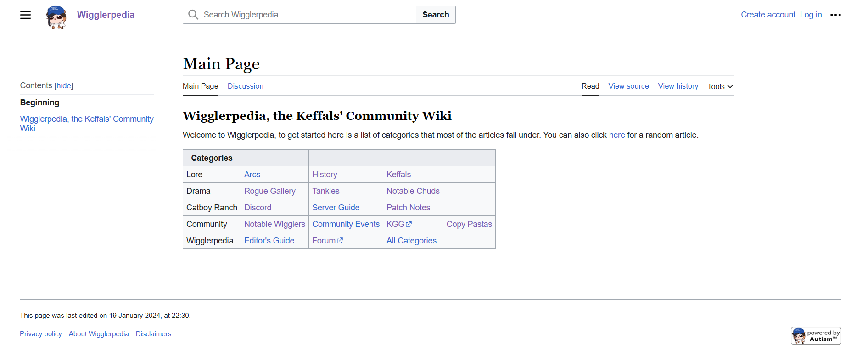Image resolution: width=868 pixels, height=350 pixels.
Task: Click the 'Main Page' heading
Action: tap(221, 64)
